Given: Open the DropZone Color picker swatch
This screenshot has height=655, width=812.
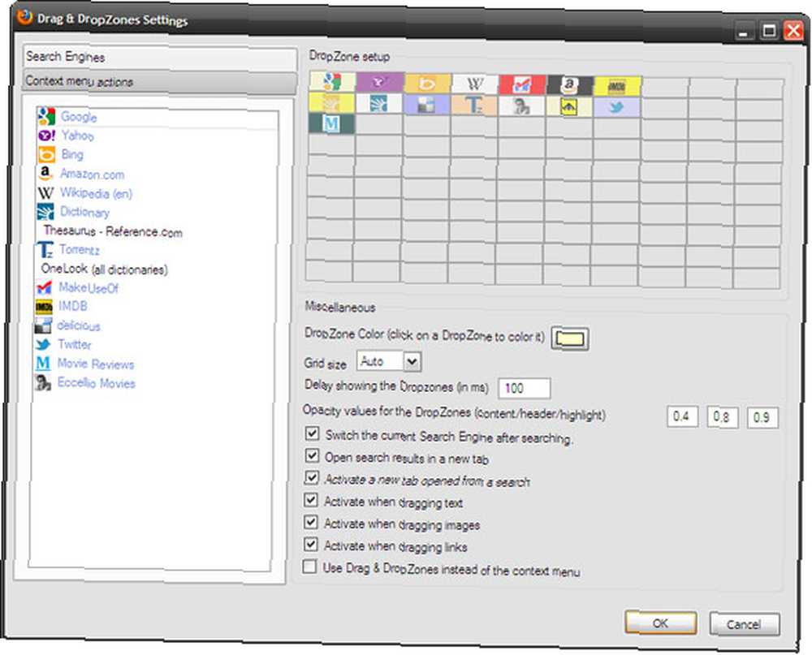Looking at the screenshot, I should click(x=570, y=339).
